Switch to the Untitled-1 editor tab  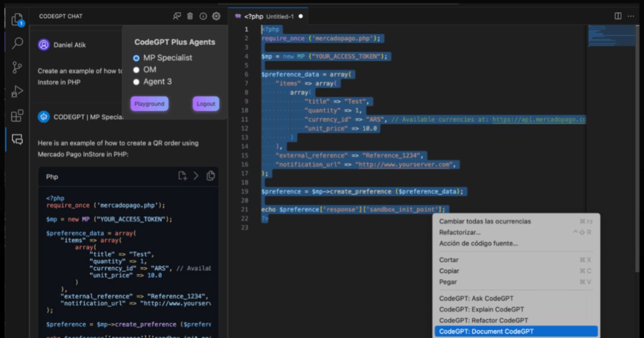tap(269, 17)
